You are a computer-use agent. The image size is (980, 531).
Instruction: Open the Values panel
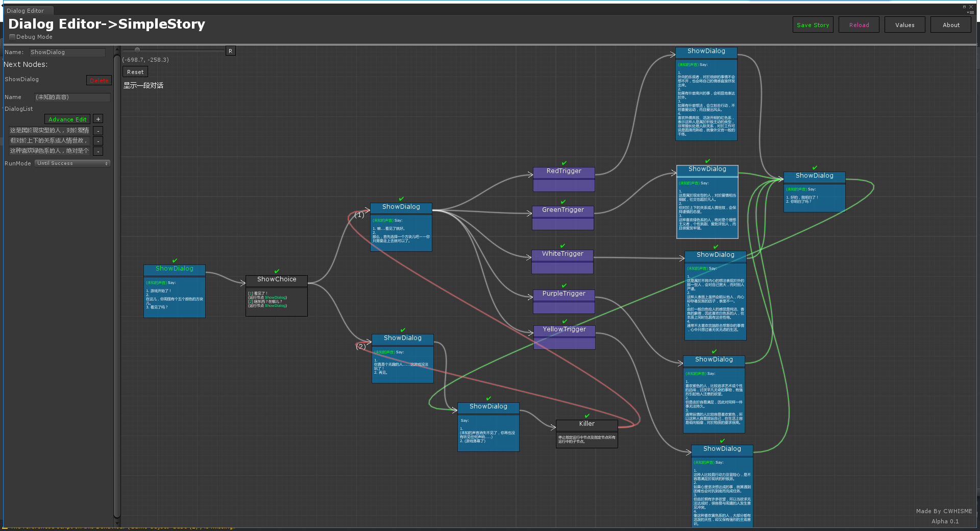pos(904,25)
